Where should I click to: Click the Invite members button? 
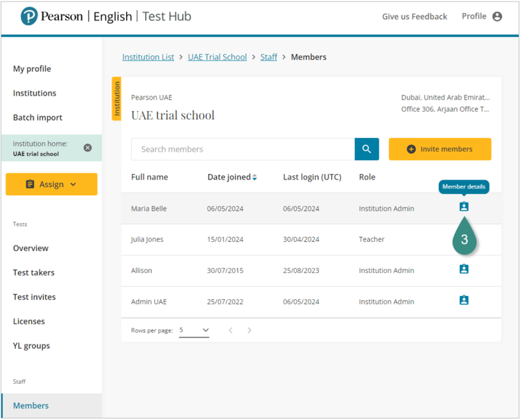click(x=440, y=149)
